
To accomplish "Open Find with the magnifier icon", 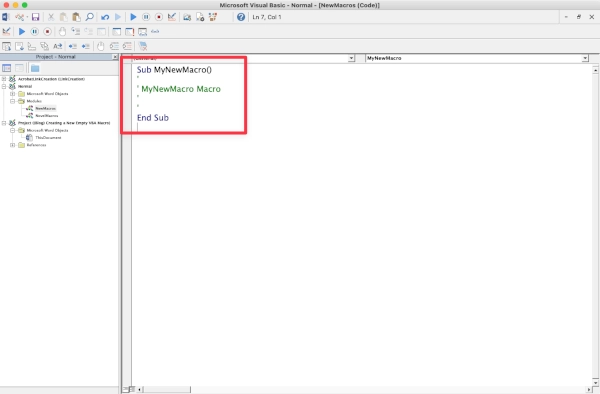I will pos(90,17).
